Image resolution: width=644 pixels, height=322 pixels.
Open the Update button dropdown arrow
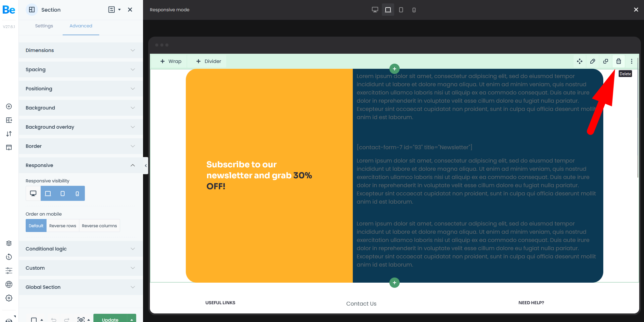tap(132, 319)
